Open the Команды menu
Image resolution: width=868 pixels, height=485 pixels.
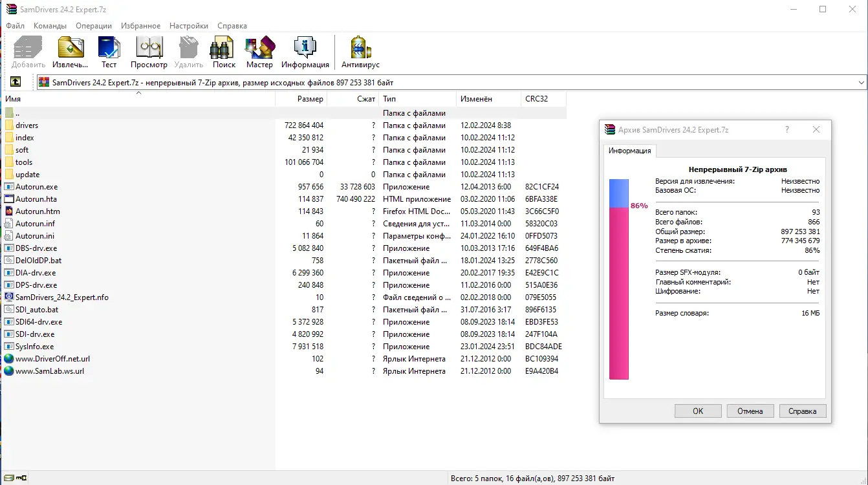pyautogui.click(x=50, y=26)
